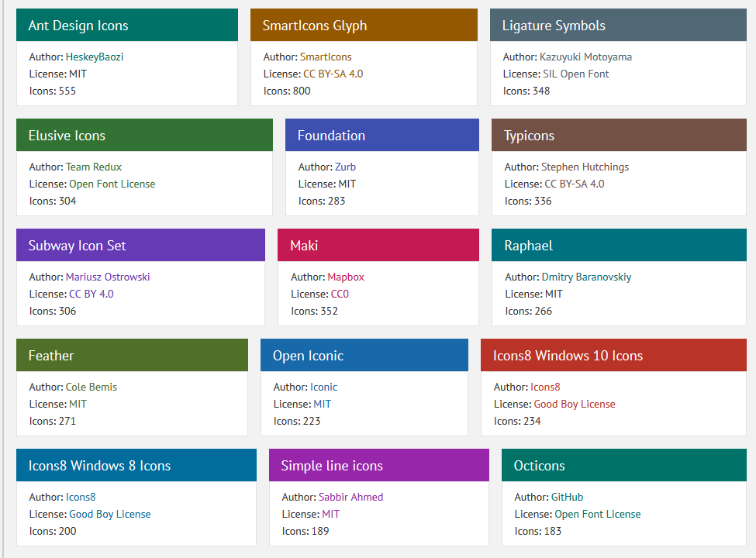Open the CC BY 4.0 license link

pos(91,294)
